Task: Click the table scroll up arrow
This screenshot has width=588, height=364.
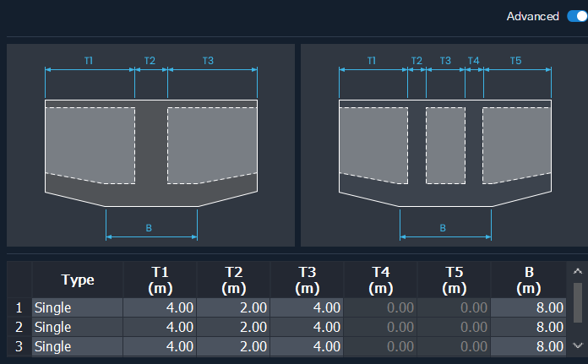Action: (x=578, y=271)
